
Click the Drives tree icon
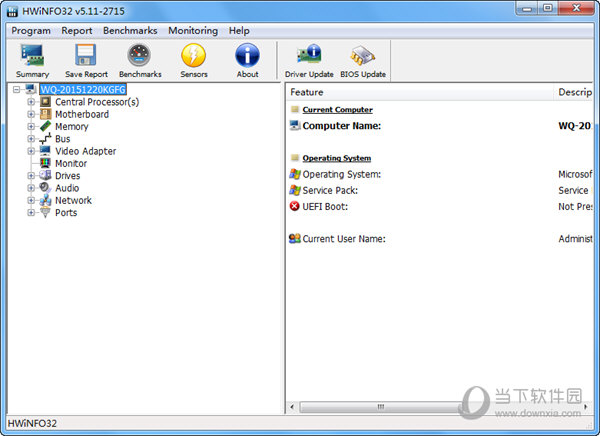pyautogui.click(x=45, y=175)
